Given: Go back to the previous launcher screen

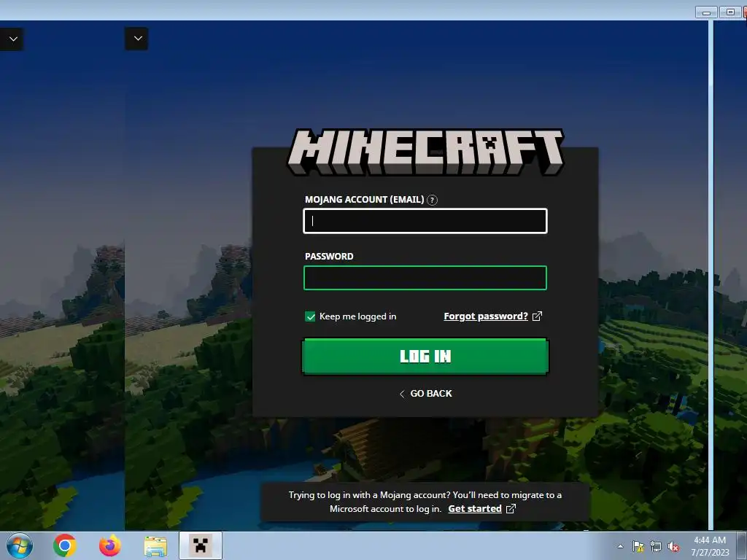Looking at the screenshot, I should (425, 393).
